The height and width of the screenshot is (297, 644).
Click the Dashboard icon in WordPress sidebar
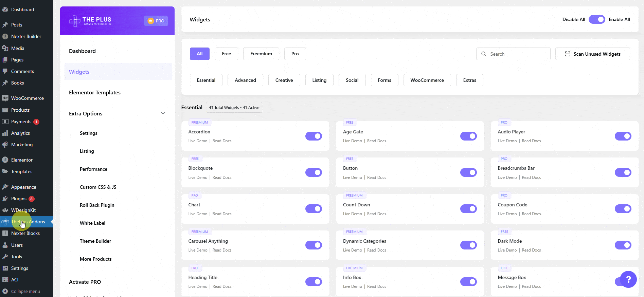pyautogui.click(x=5, y=10)
